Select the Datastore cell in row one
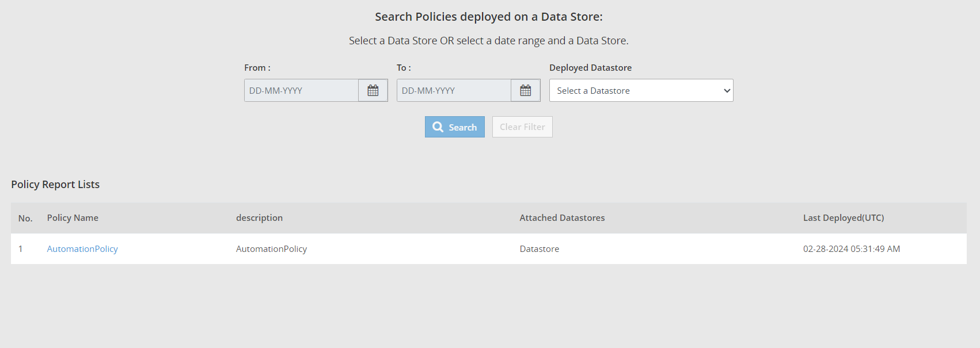 coord(539,249)
